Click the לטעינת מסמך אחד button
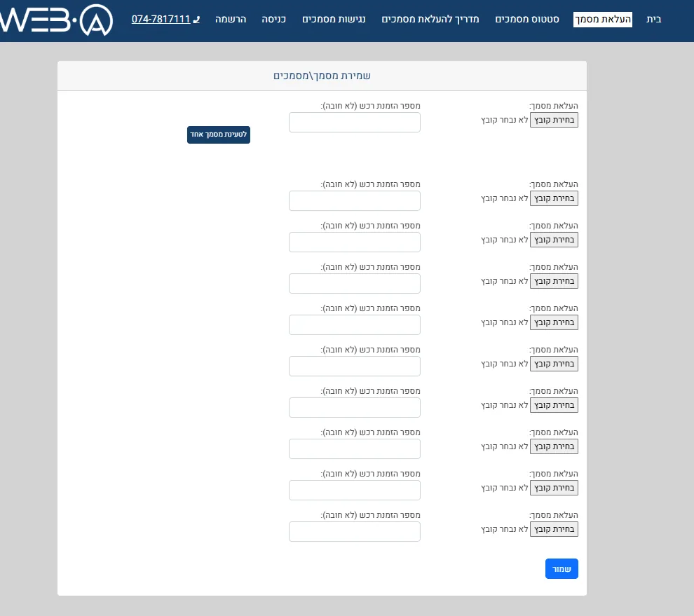Viewport: 694px width, 616px height. pyautogui.click(x=219, y=135)
